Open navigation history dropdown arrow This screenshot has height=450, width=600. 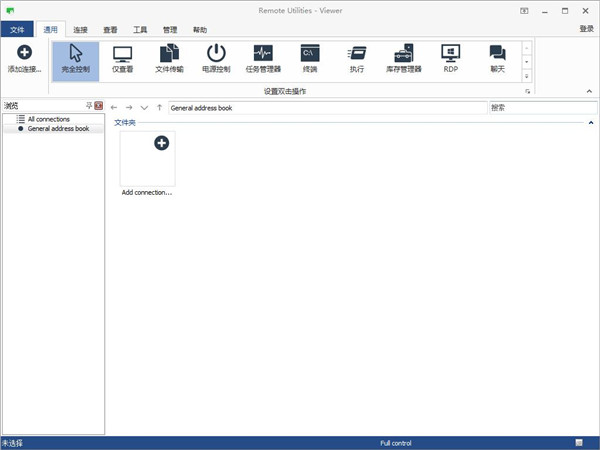[144, 107]
